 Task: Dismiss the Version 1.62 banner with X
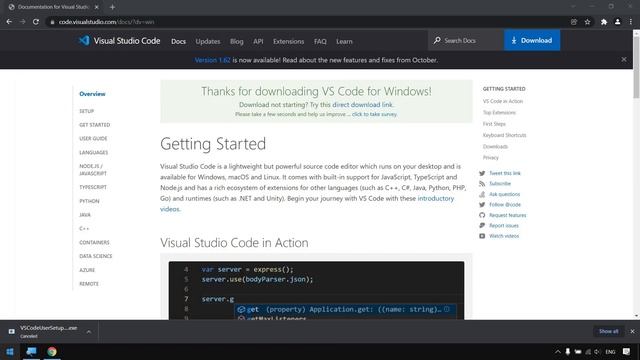coord(624,60)
